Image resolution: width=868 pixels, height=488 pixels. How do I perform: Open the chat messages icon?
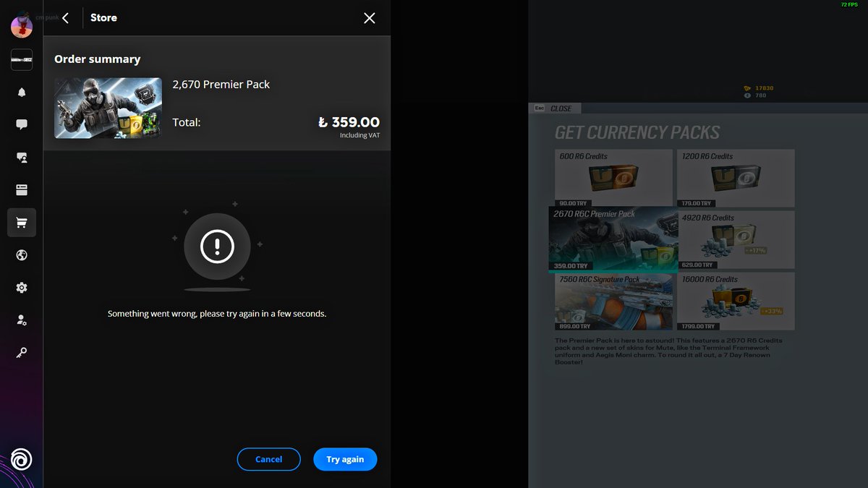click(22, 125)
